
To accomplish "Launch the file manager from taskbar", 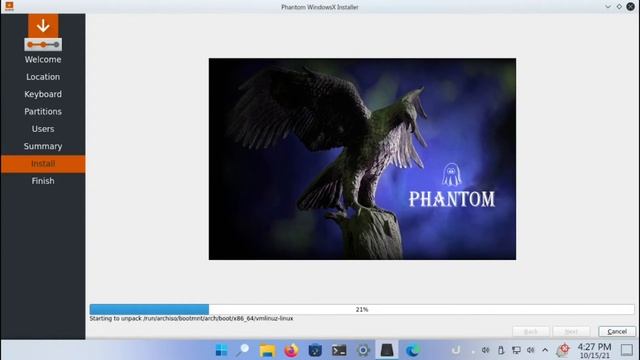I will point(267,350).
